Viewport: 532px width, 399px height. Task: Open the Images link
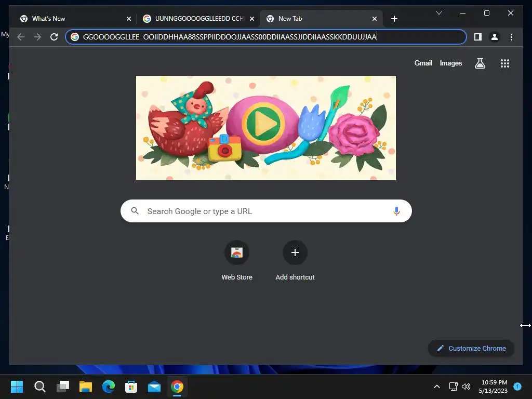[450, 63]
